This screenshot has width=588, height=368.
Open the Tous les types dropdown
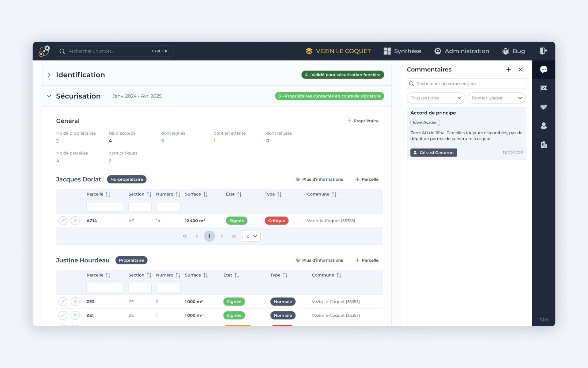tap(436, 98)
